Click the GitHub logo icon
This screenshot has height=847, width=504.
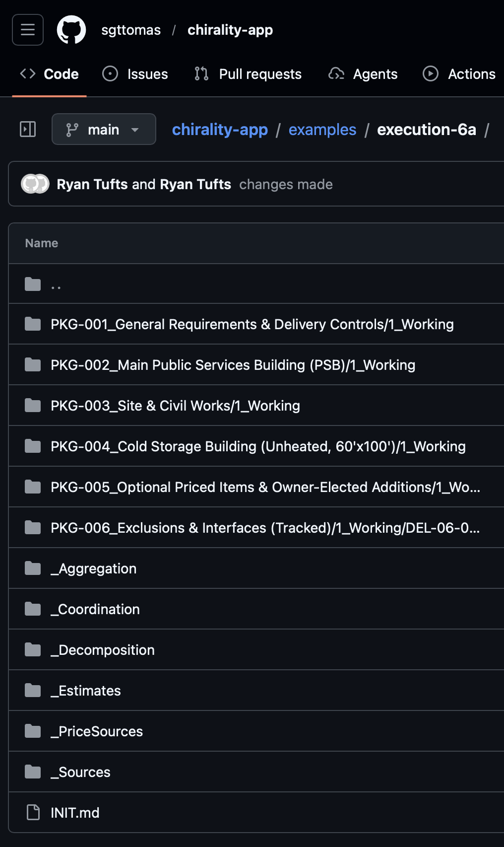(71, 30)
